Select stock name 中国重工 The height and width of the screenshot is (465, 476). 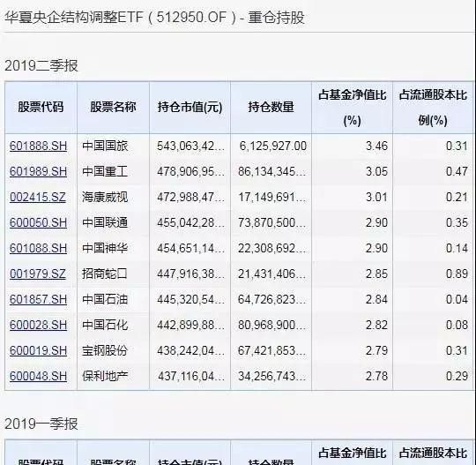105,172
